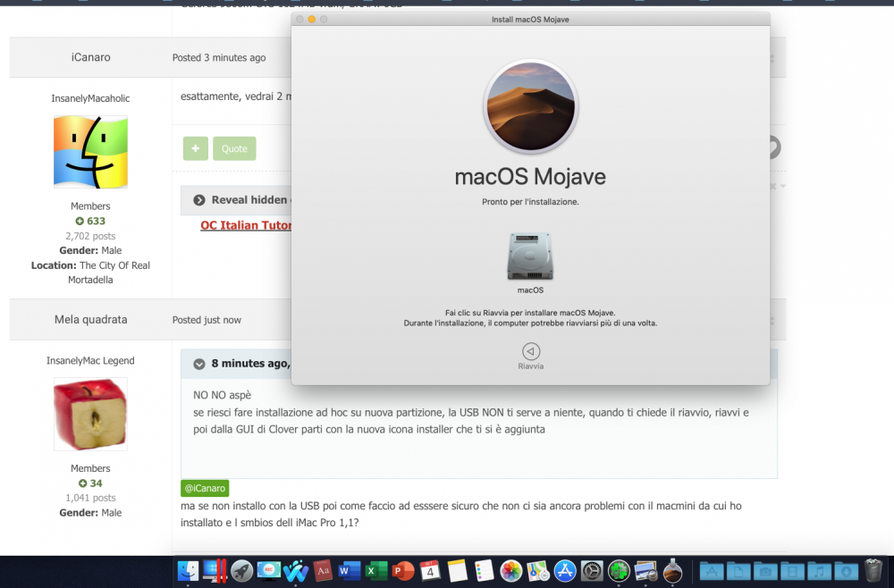Click iCanaro's Finder-face avatar
894x588 pixels.
[x=90, y=152]
